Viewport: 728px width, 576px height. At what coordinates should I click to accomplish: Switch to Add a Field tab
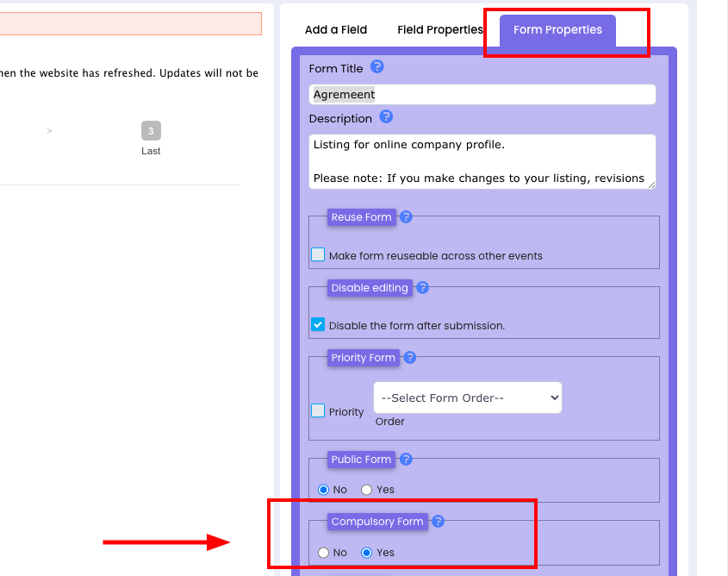tap(336, 29)
